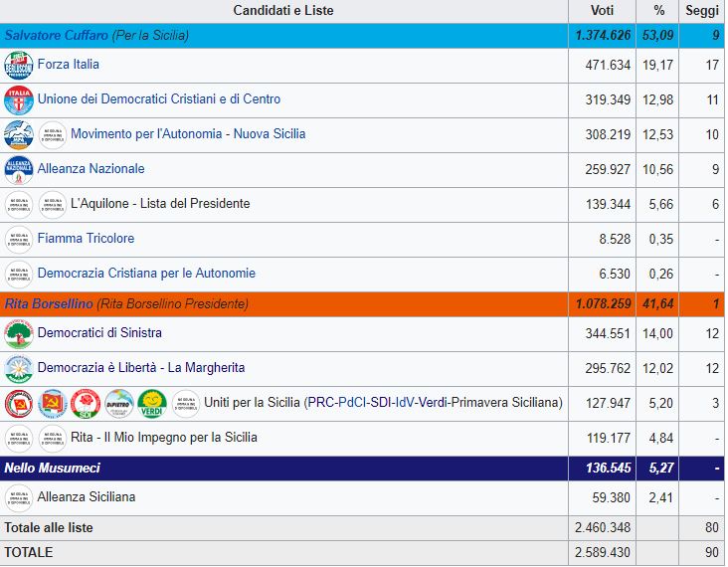Click the Di Pietro party logo
Screen dimensions: 728x567
(118, 404)
